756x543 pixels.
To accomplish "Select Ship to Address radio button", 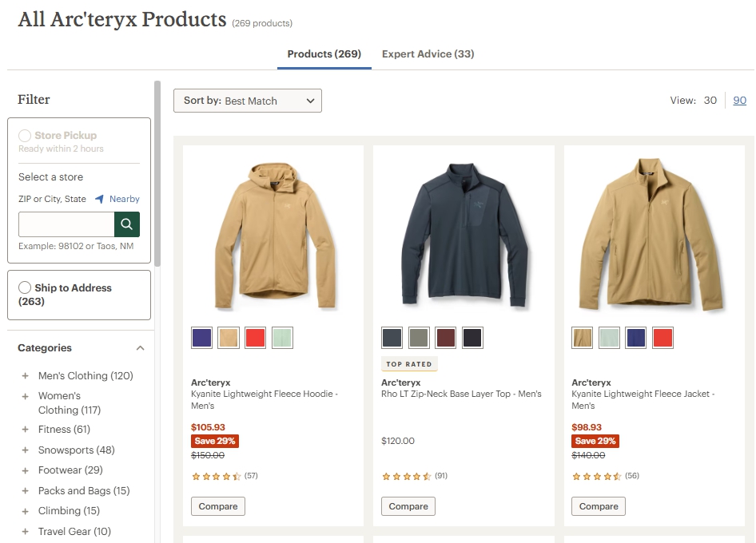I will 25,287.
